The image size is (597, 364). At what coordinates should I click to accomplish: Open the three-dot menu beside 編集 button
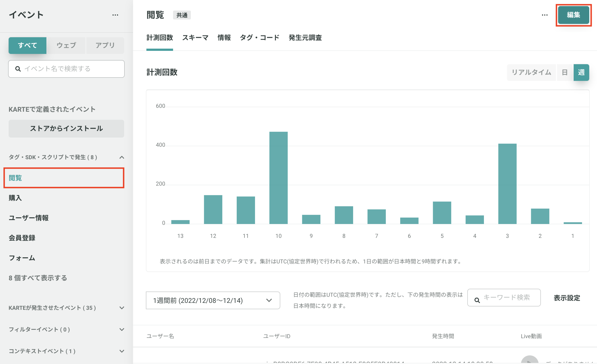coord(544,15)
